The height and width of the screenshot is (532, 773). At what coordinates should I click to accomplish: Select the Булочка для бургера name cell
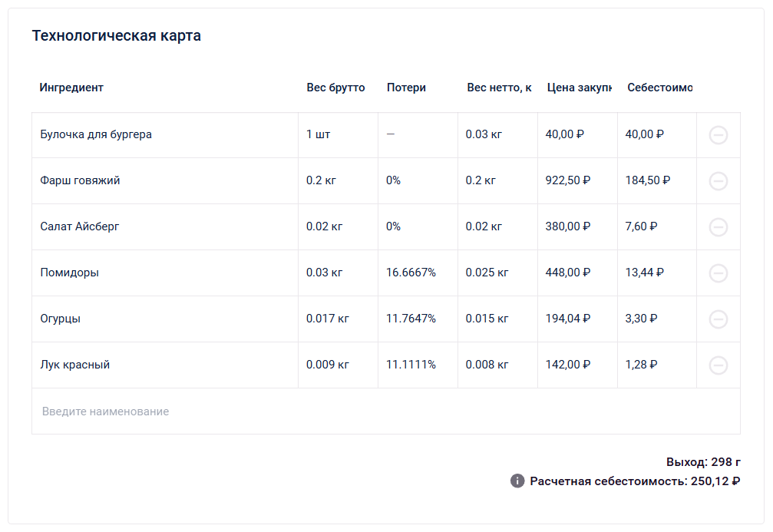tap(96, 134)
